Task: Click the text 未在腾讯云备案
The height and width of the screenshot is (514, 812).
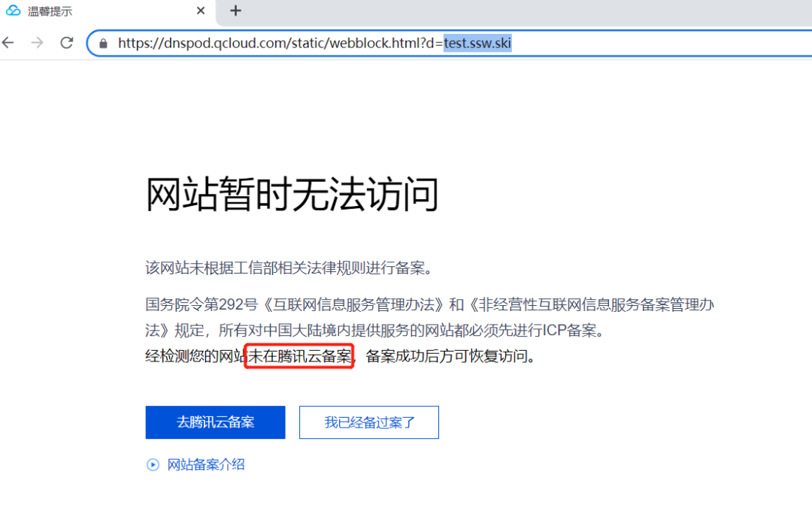Action: (299, 356)
